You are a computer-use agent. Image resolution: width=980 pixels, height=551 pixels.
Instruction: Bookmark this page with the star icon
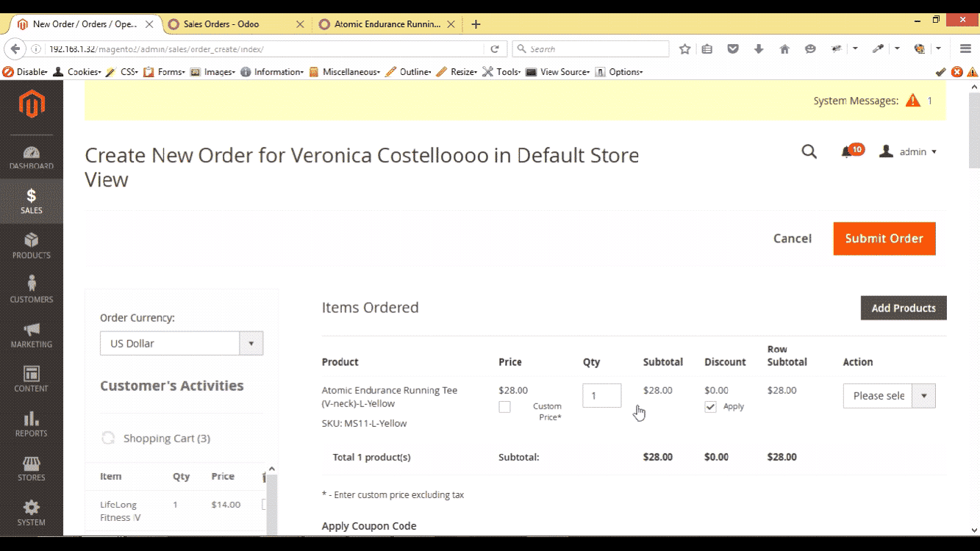pos(685,49)
